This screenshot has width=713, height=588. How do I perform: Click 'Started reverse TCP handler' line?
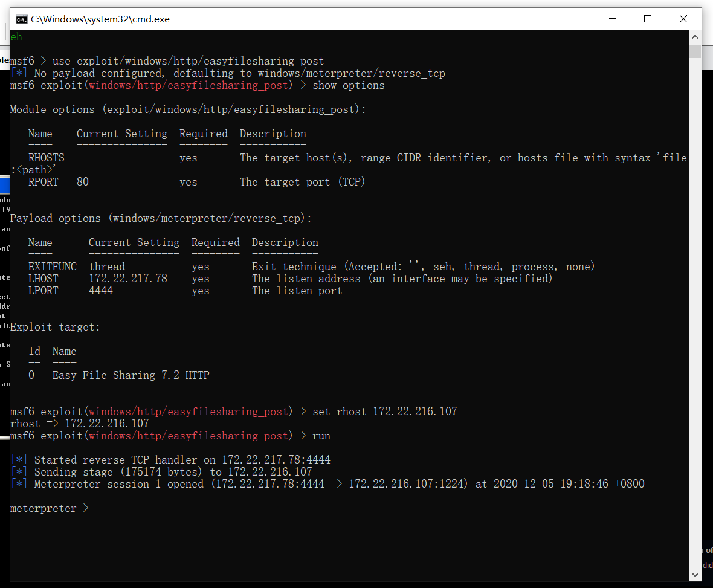point(171,460)
